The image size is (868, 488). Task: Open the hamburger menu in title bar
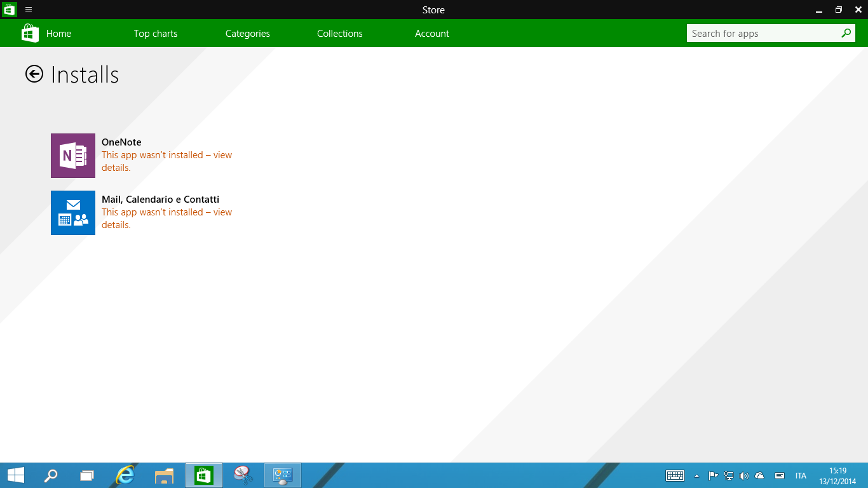coord(29,10)
